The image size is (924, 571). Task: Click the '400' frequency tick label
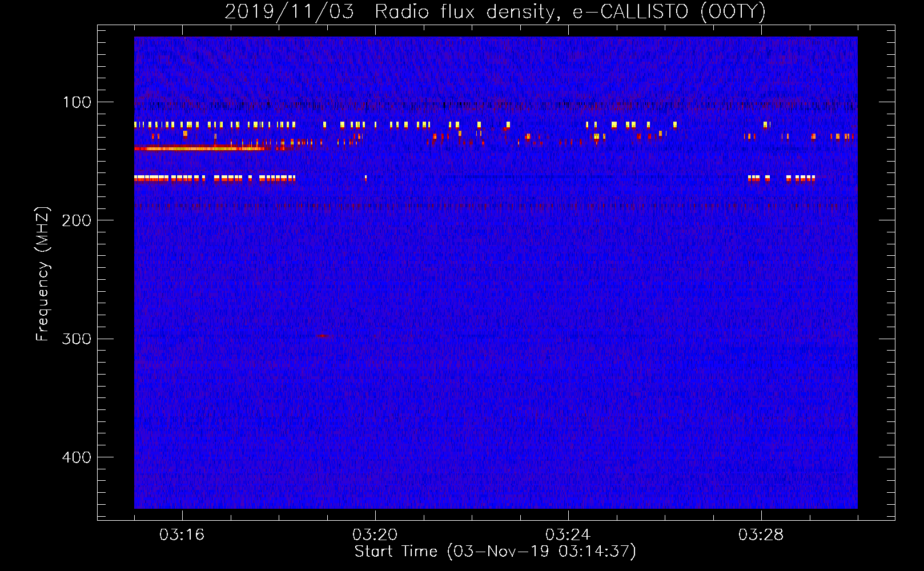(x=77, y=457)
